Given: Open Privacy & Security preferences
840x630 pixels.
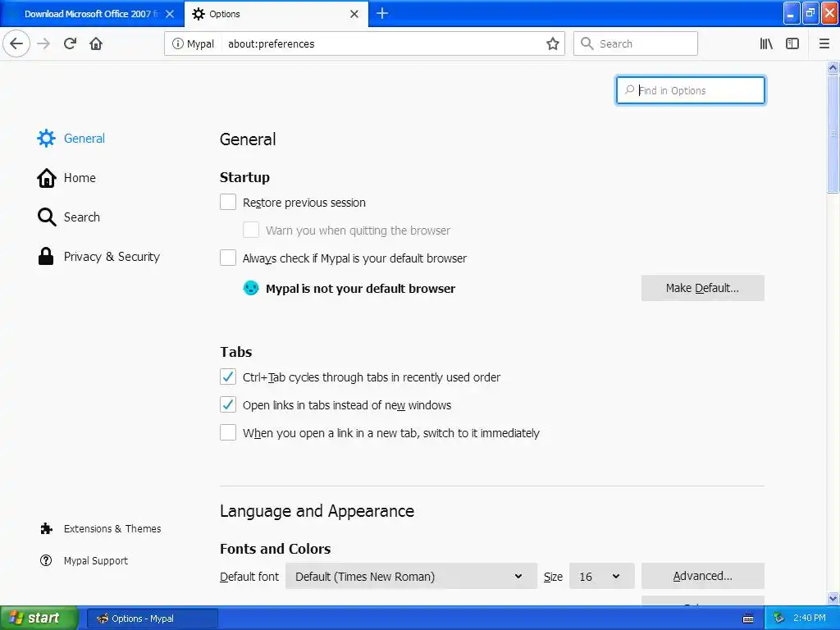Looking at the screenshot, I should coord(98,257).
